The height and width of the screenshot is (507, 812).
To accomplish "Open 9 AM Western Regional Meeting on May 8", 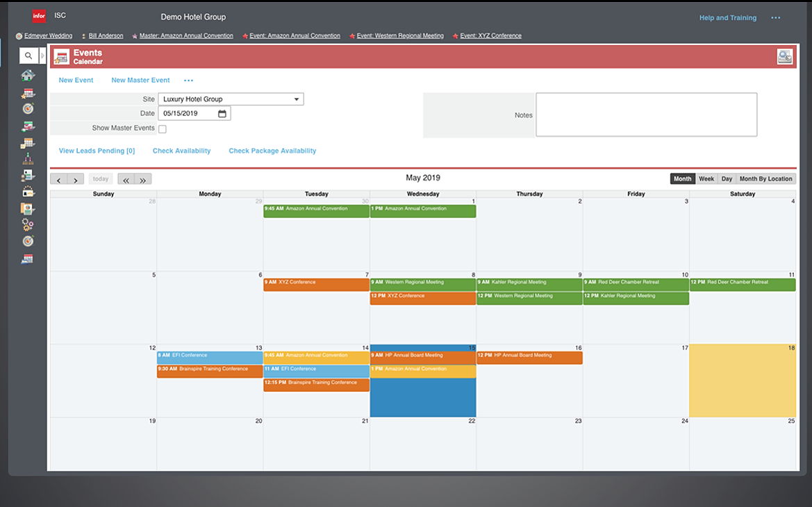I will click(423, 285).
